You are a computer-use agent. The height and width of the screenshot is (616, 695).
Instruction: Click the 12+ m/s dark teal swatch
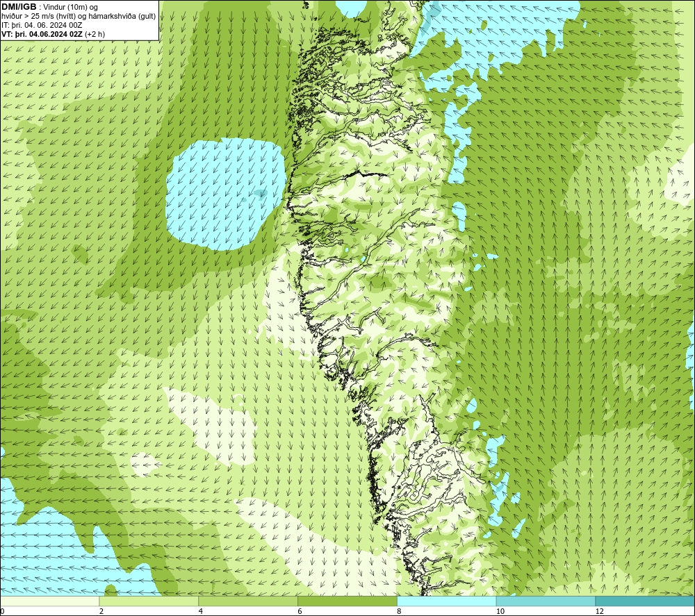pyautogui.click(x=646, y=601)
